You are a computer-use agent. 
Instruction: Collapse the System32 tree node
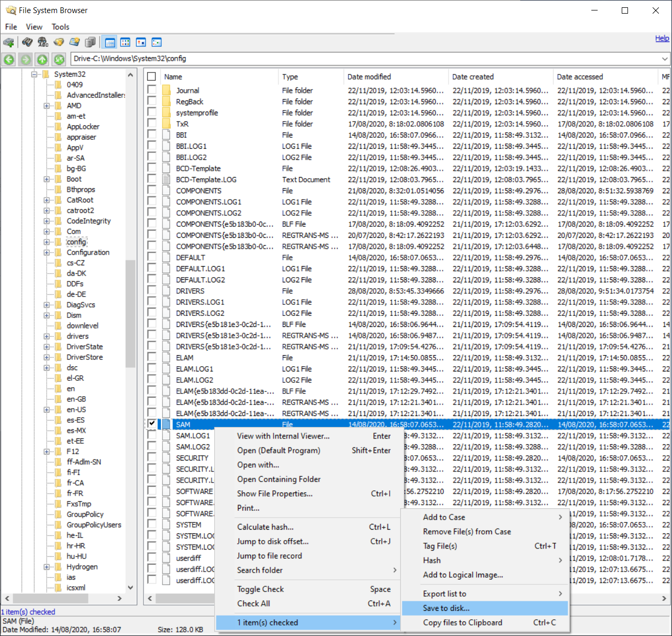[34, 74]
